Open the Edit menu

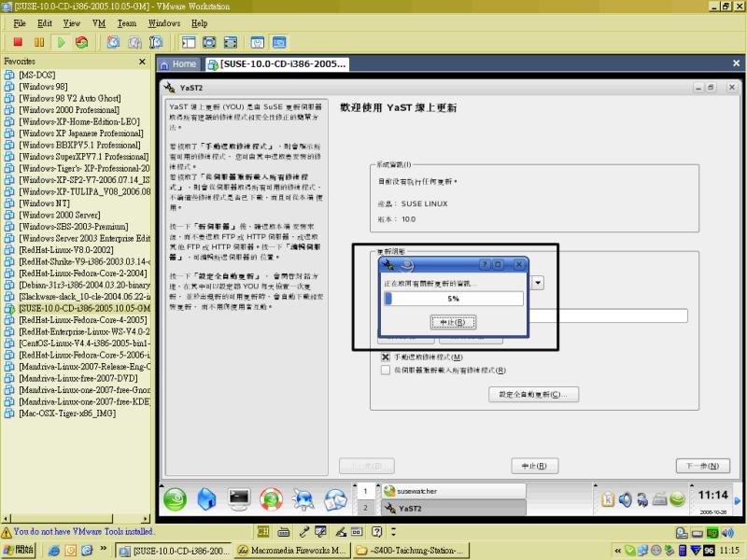45,23
